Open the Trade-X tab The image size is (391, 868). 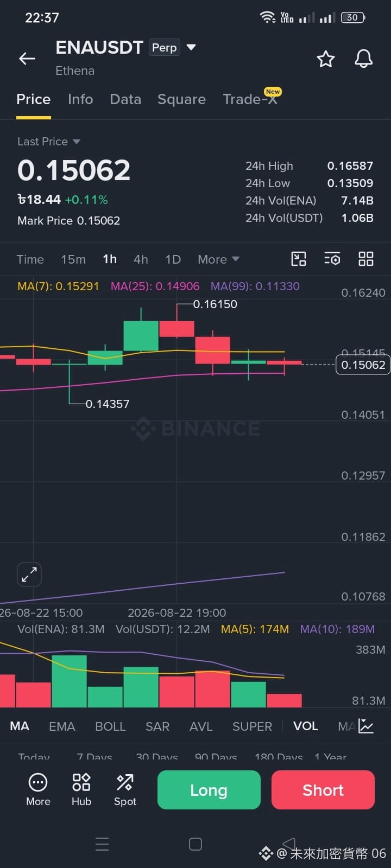pos(250,99)
